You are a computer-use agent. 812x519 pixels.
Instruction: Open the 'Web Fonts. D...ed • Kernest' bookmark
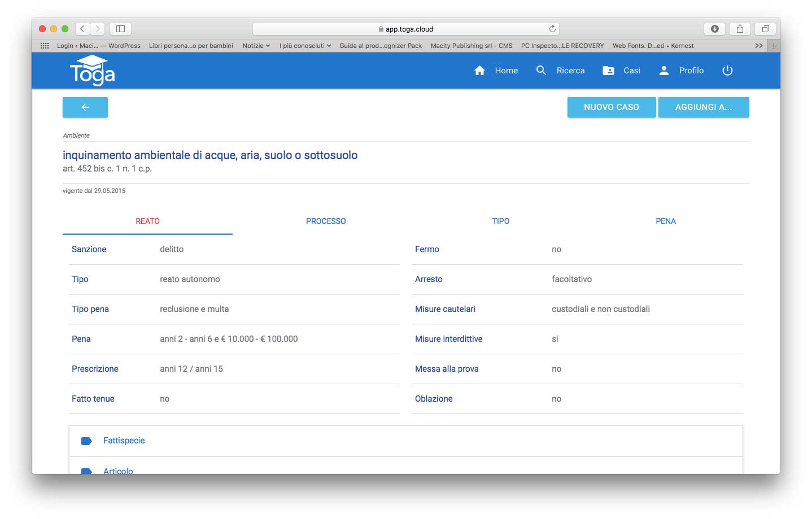[653, 46]
